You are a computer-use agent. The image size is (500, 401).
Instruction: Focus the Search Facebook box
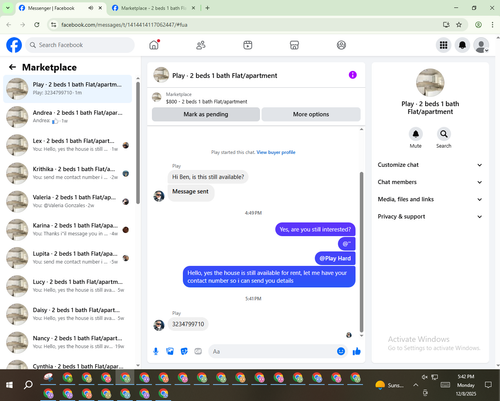point(80,45)
